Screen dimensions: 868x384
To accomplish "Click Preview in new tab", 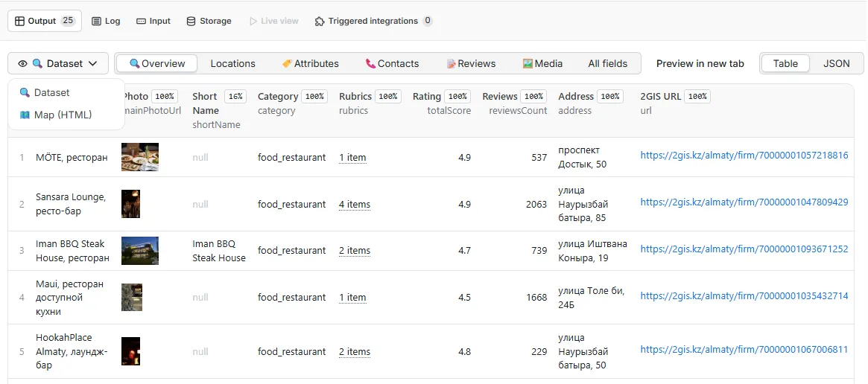I will 700,63.
